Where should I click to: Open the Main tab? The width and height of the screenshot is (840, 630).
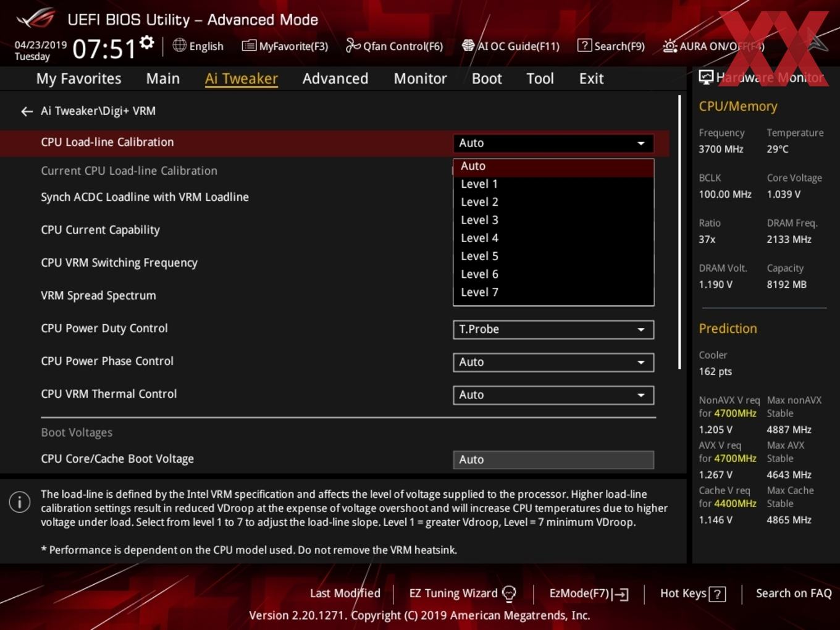coord(163,79)
